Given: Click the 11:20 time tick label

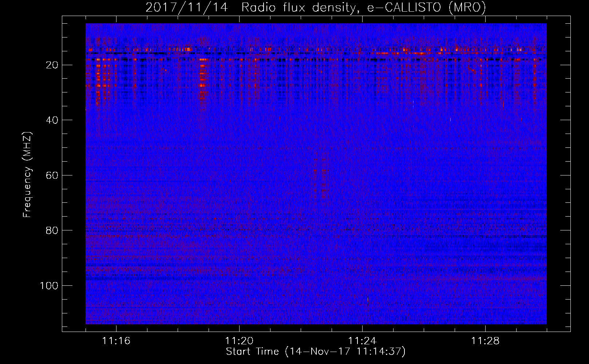Looking at the screenshot, I should tap(239, 341).
